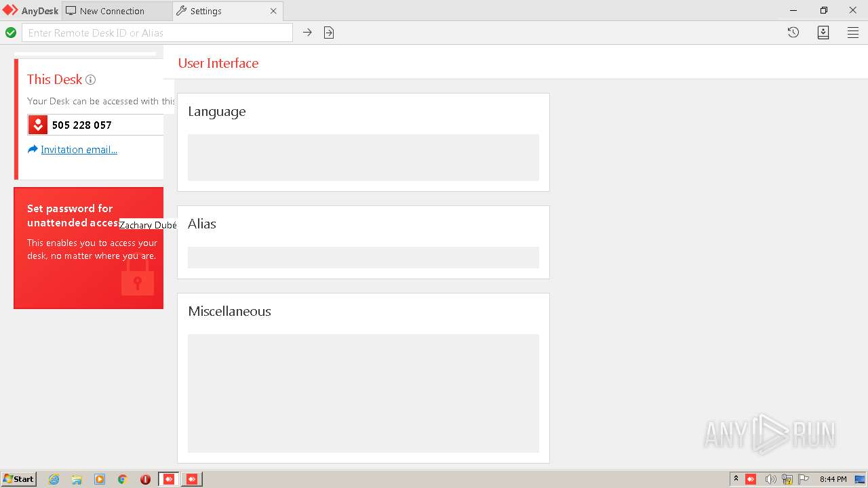The width and height of the screenshot is (868, 488).
Task: Click the taskbar clock 8:44 PM
Action: point(833,479)
